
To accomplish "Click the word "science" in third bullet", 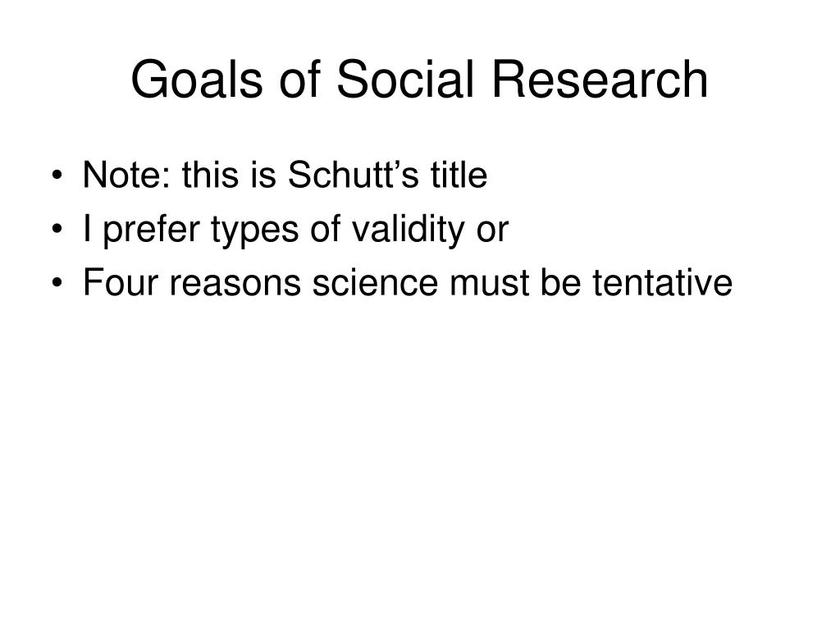I will (375, 282).
